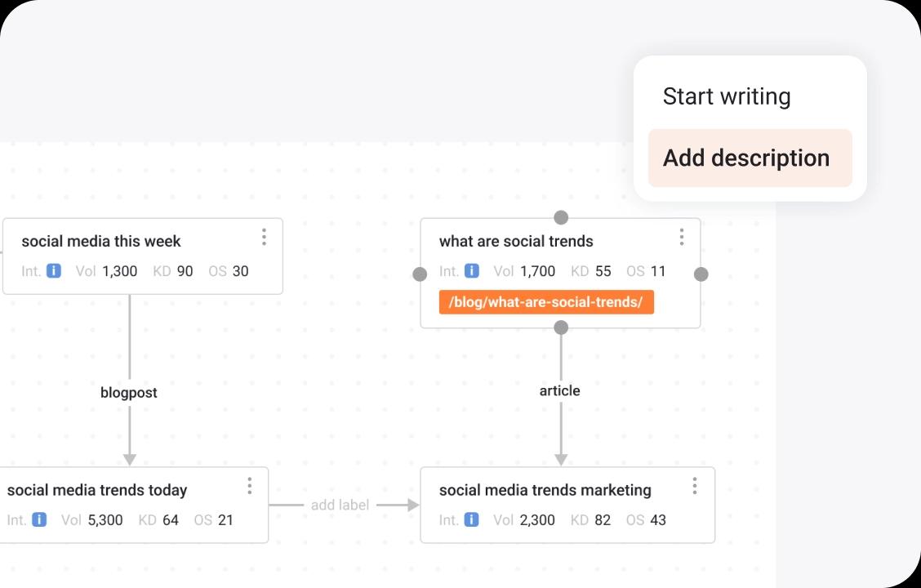Viewport: 921px width, 588px height.
Task: Select the 'social media trends marketing' card title
Action: 545,490
